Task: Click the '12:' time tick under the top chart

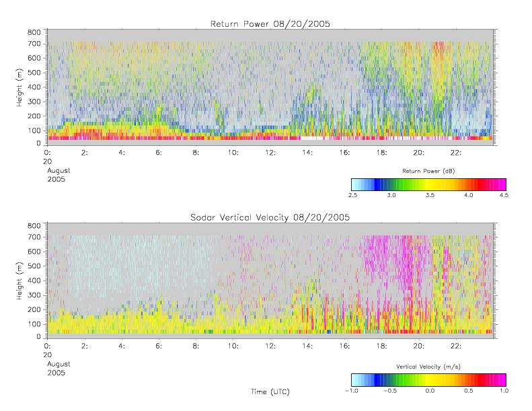Action: click(270, 153)
